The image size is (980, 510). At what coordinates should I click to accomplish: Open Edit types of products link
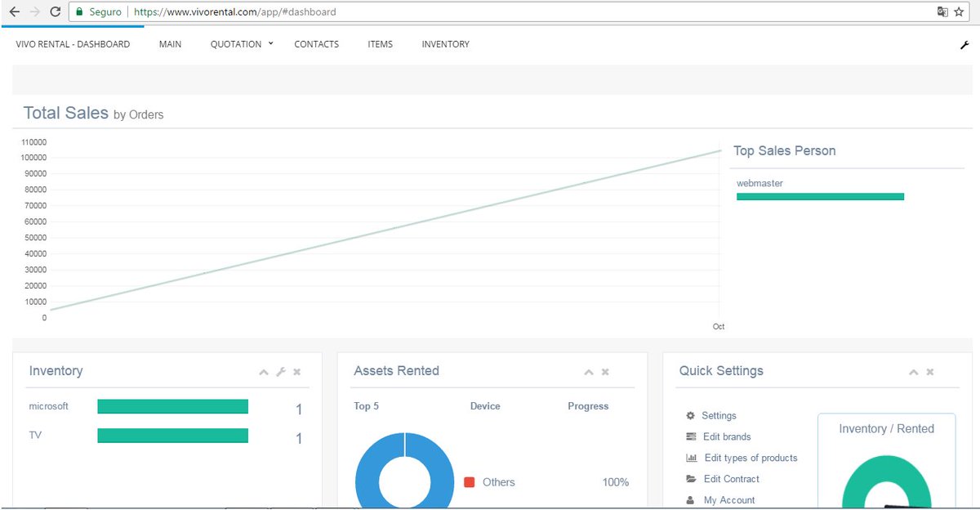[751, 458]
